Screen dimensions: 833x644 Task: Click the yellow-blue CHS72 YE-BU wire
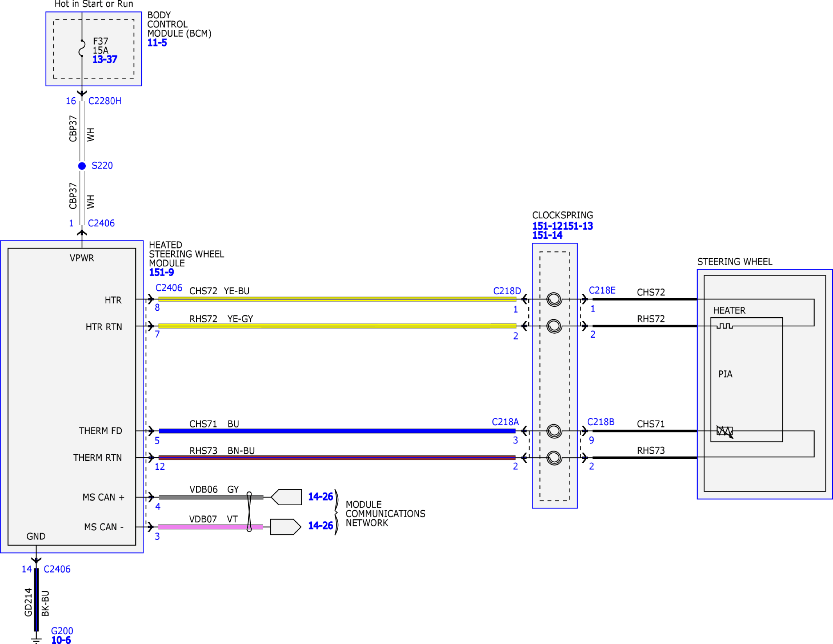click(337, 299)
